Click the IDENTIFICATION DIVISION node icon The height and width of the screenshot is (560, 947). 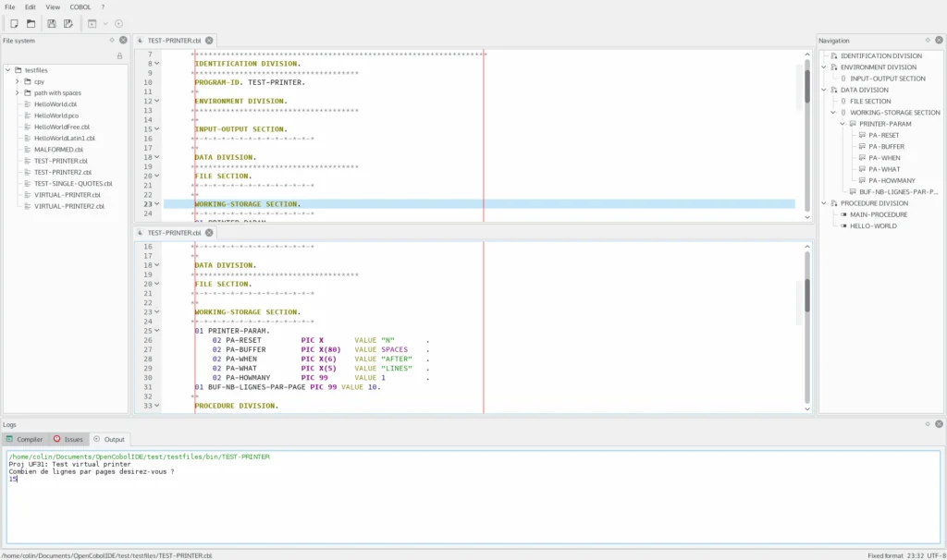pyautogui.click(x=834, y=55)
